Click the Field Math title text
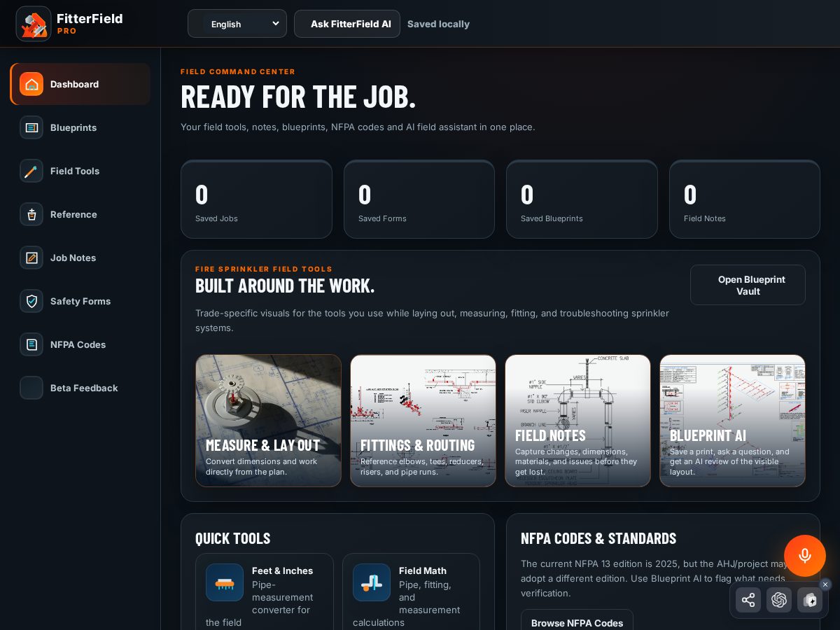 (x=423, y=570)
